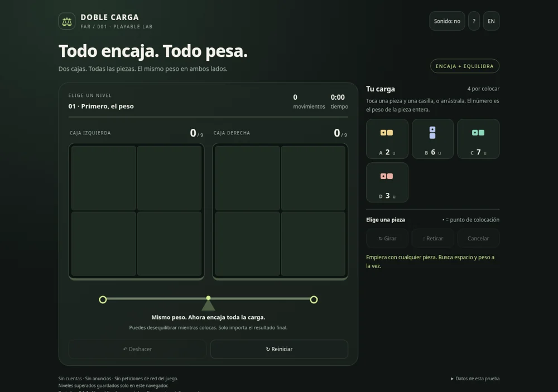Click the Tu carga heading
This screenshot has height=392, width=558.
pyautogui.click(x=381, y=89)
